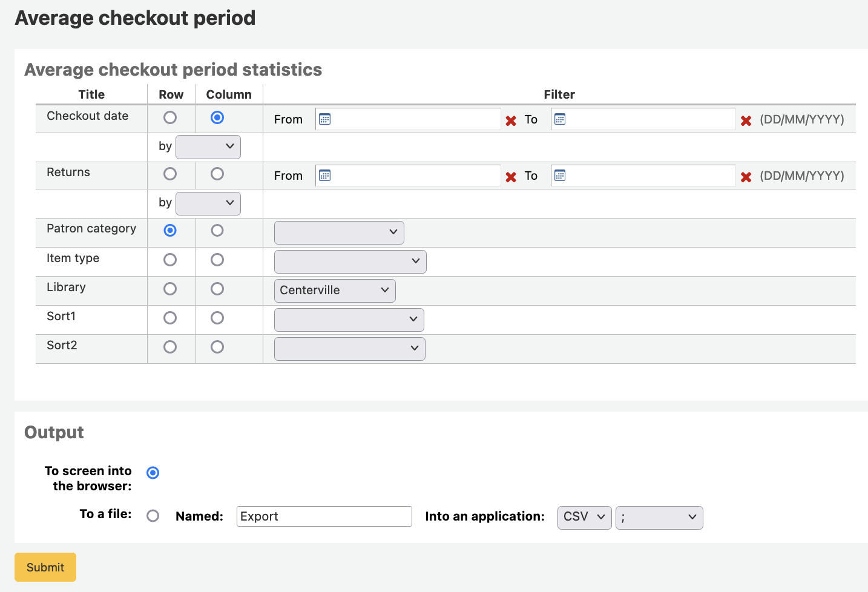Image resolution: width=868 pixels, height=592 pixels.
Task: Open the Item type filter dropdown
Action: point(350,261)
